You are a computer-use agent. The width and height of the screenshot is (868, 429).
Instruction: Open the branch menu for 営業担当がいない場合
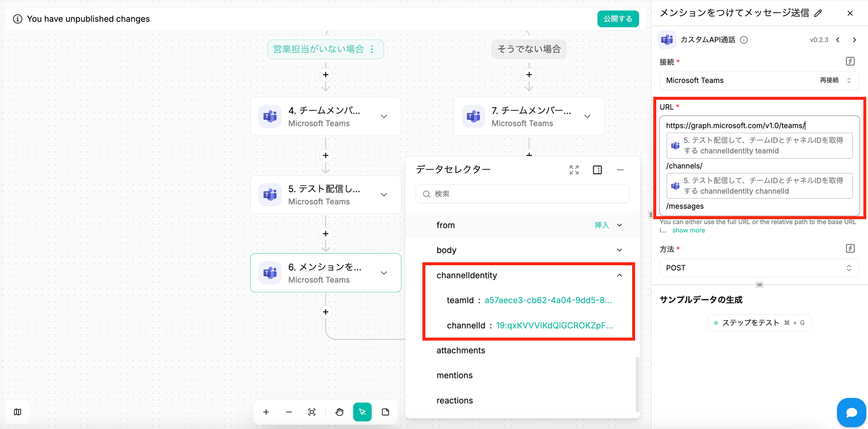[x=372, y=49]
